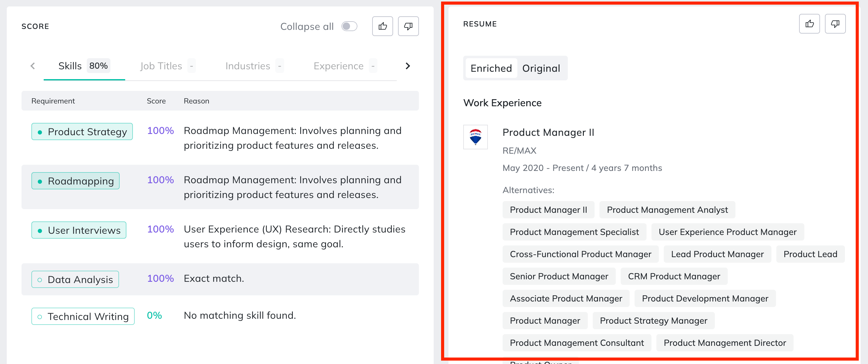The height and width of the screenshot is (364, 868).
Task: Select the Product Management Director chip
Action: point(724,343)
